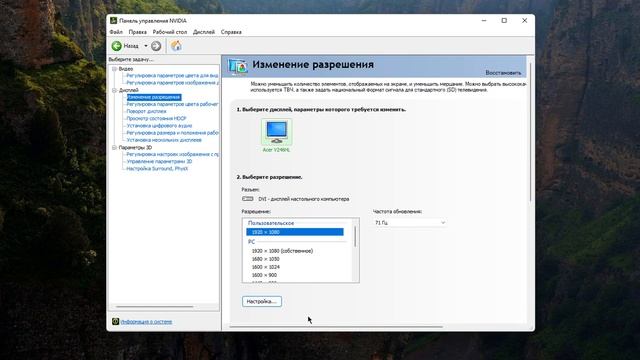Viewport: 640px width, 360px height.
Task: Click the Параметры 3D category label
Action: coord(135,147)
